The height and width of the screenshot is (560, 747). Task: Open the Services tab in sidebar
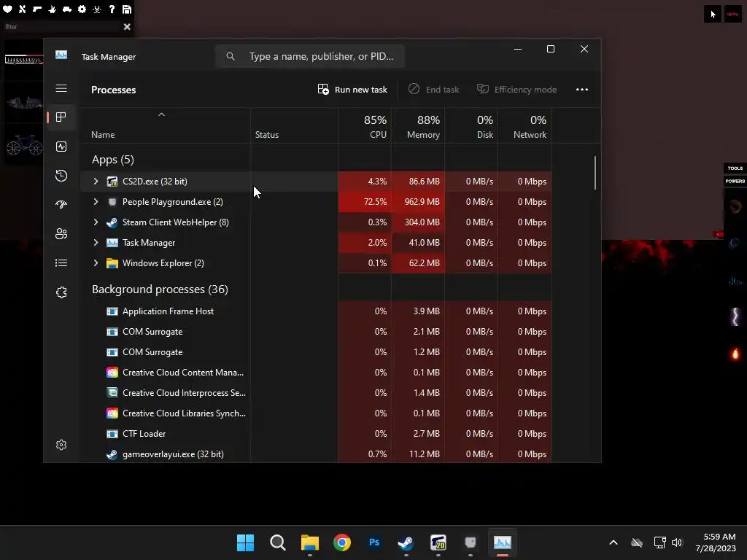pos(61,292)
